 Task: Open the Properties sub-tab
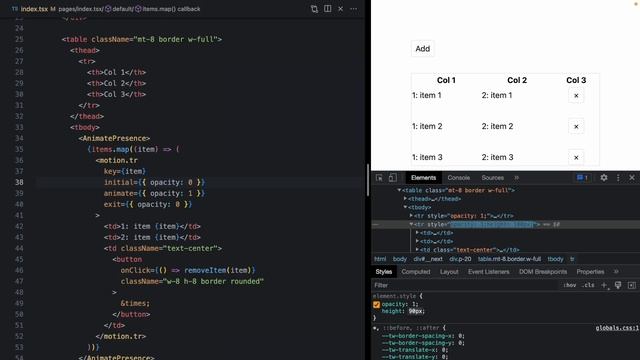590,272
